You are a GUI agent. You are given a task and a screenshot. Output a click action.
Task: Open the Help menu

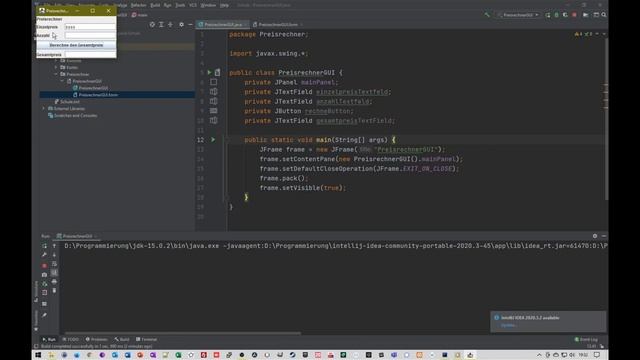224,5
